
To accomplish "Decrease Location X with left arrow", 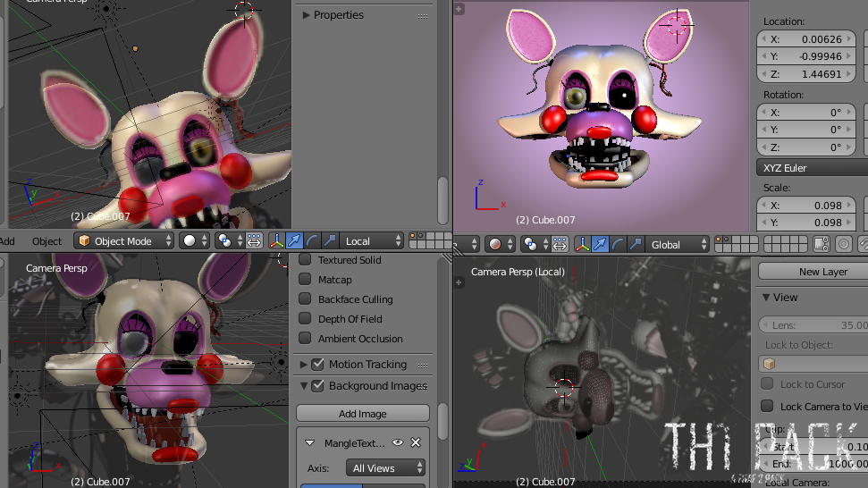I will coord(764,39).
